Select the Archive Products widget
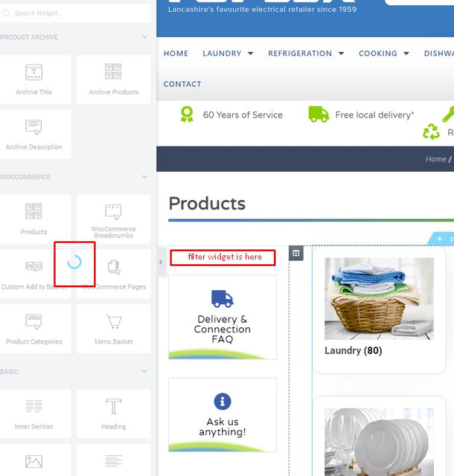The image size is (454, 476). (113, 79)
